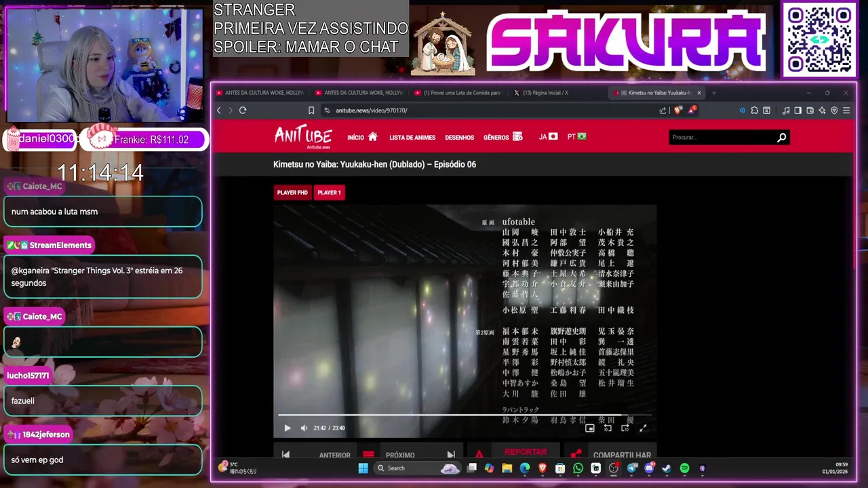The height and width of the screenshot is (488, 868).
Task: Enter fullscreen on the video player
Action: [x=643, y=428]
